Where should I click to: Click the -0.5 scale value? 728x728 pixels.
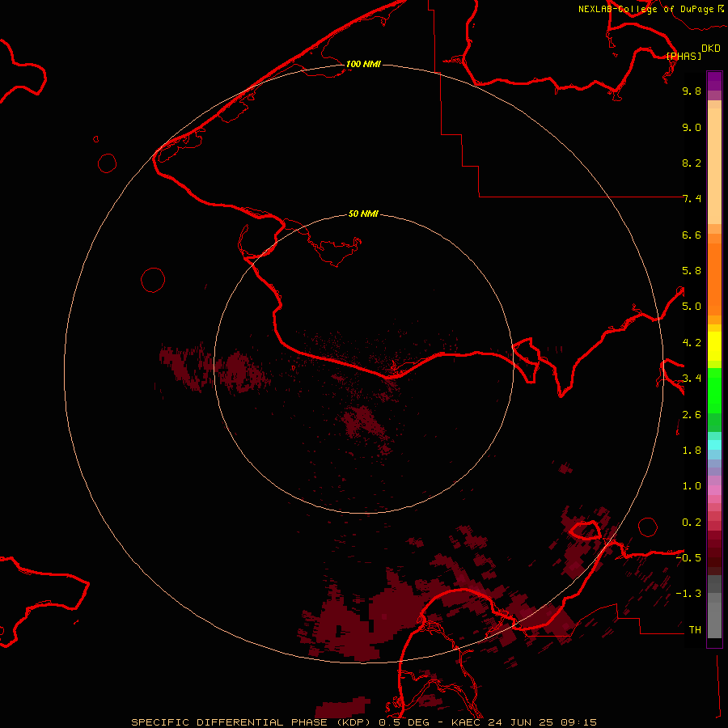click(688, 558)
